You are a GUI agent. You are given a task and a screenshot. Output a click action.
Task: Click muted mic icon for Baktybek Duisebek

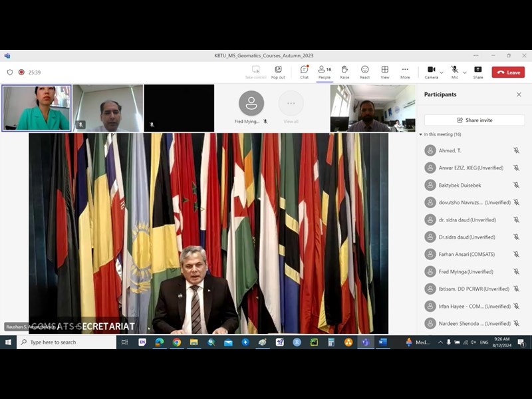(516, 186)
